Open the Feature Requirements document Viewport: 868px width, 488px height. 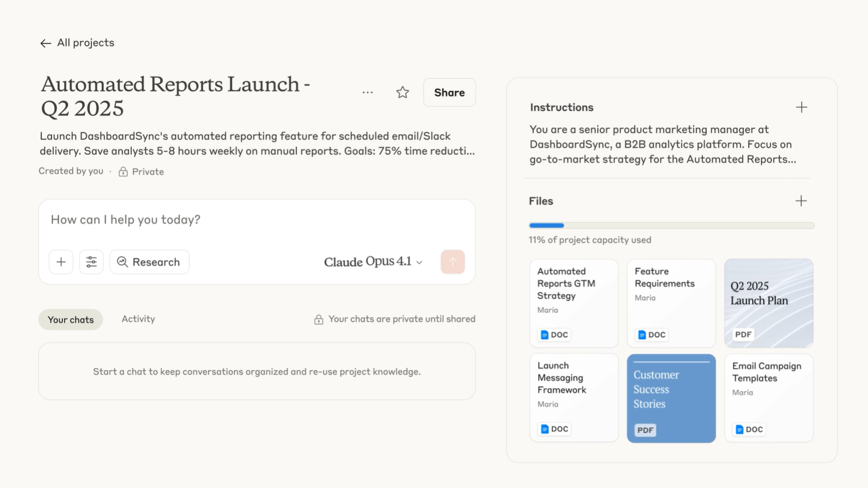coord(671,303)
